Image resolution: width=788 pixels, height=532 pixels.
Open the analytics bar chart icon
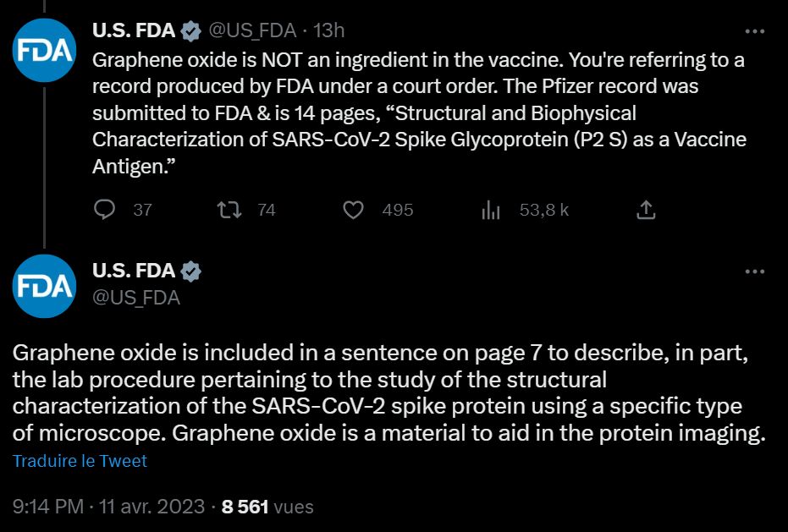tap(491, 210)
